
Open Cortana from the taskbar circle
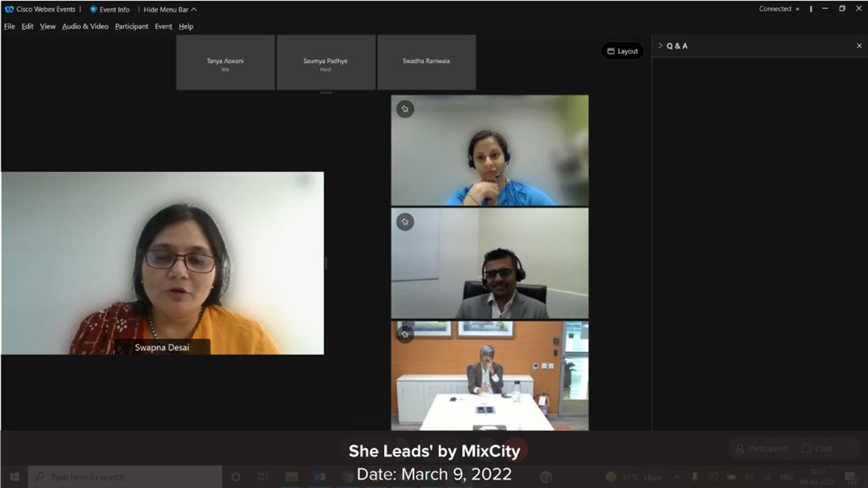pos(236,477)
